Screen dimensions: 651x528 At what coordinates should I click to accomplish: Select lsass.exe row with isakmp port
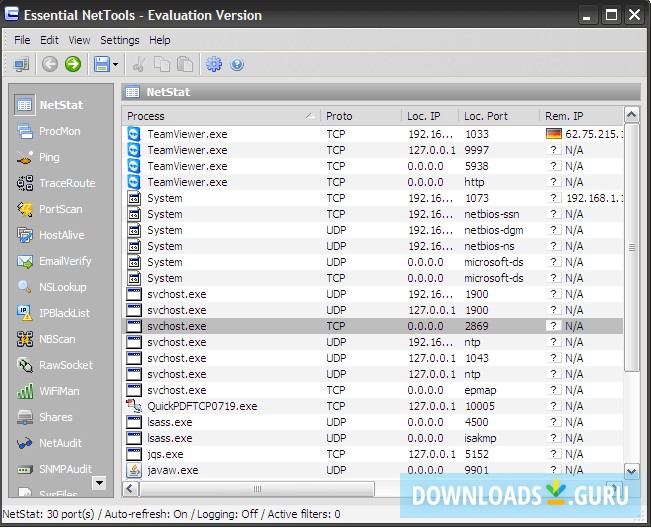[373, 438]
